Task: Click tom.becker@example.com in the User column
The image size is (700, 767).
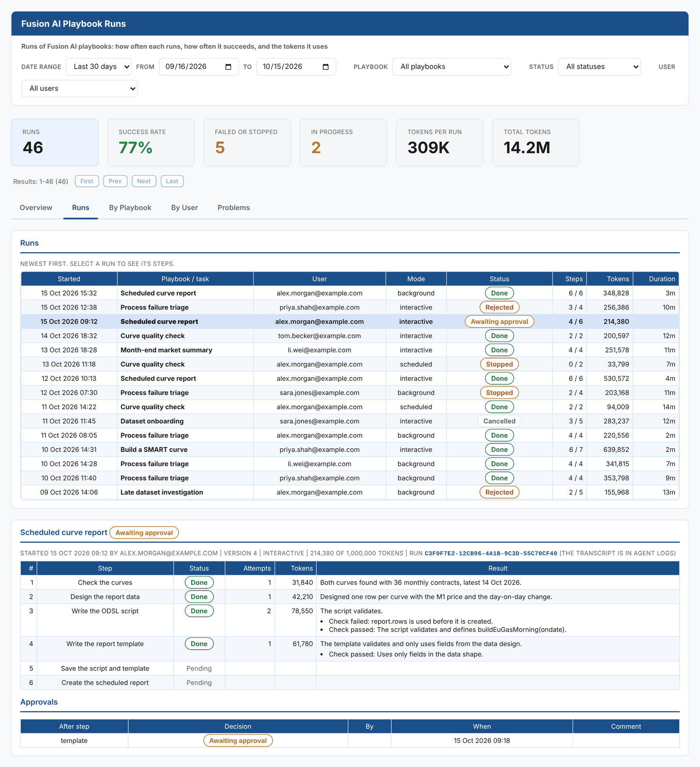Action: pos(319,336)
